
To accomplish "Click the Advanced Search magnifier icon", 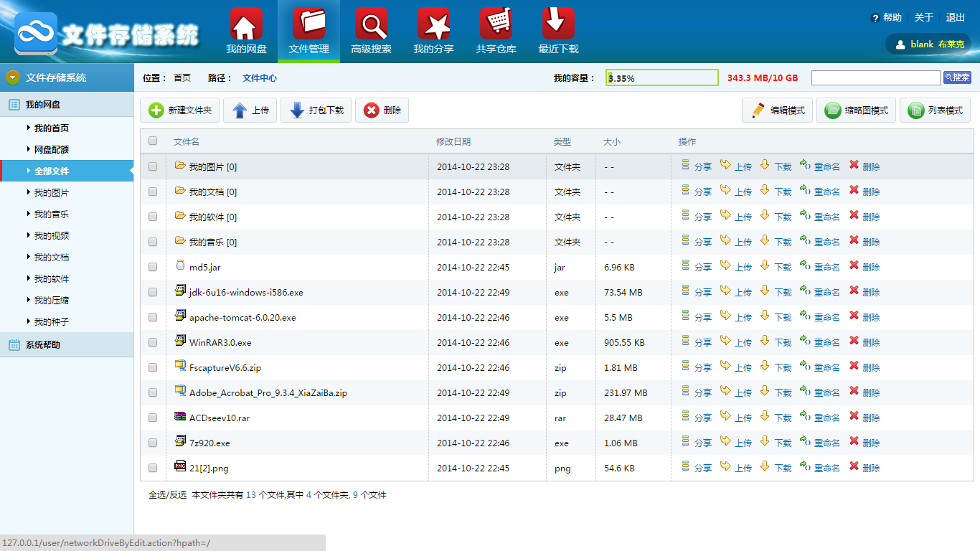I will point(371,24).
